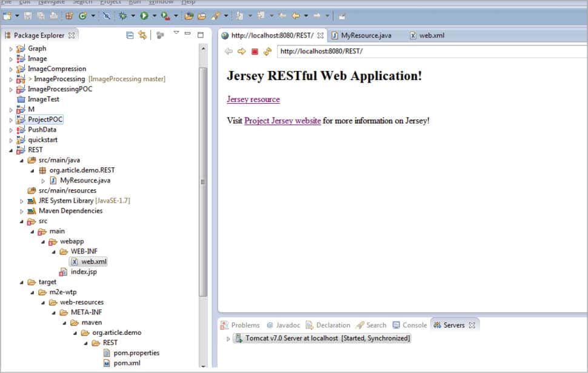Screen dimensions: 588x373
Task: Expand the Tomcat v7.0 Server entry
Action: click(229, 338)
